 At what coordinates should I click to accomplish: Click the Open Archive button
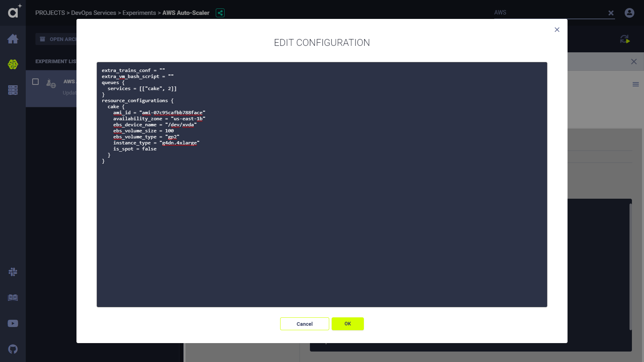coord(58,39)
